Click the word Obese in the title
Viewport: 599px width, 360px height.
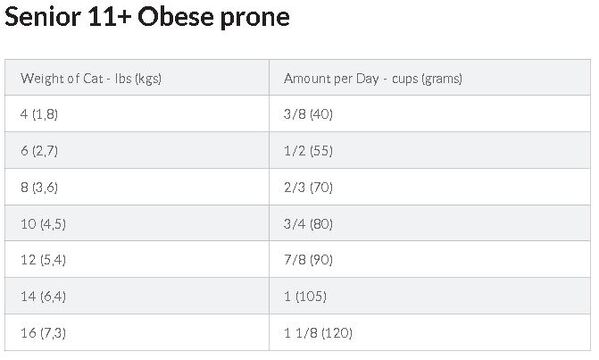click(176, 18)
